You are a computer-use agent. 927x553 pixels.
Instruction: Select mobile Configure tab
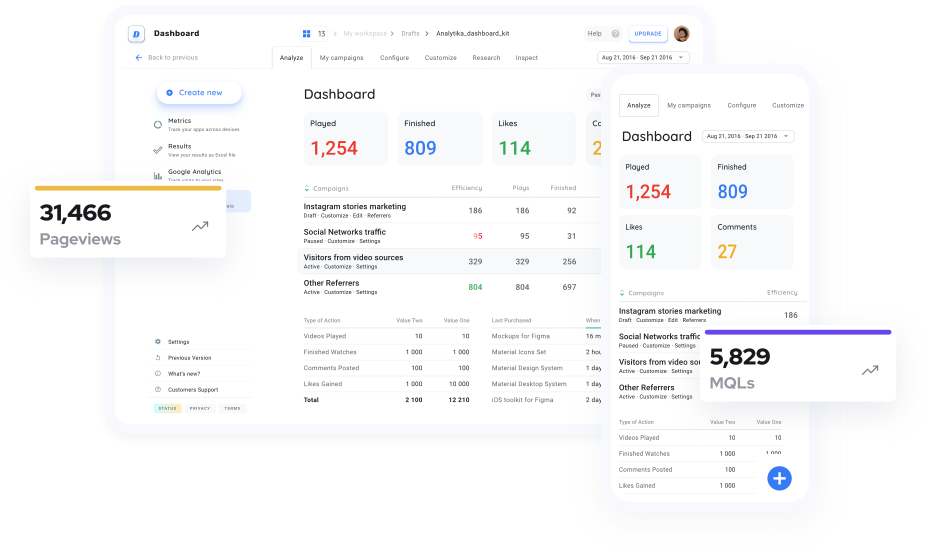[741, 105]
